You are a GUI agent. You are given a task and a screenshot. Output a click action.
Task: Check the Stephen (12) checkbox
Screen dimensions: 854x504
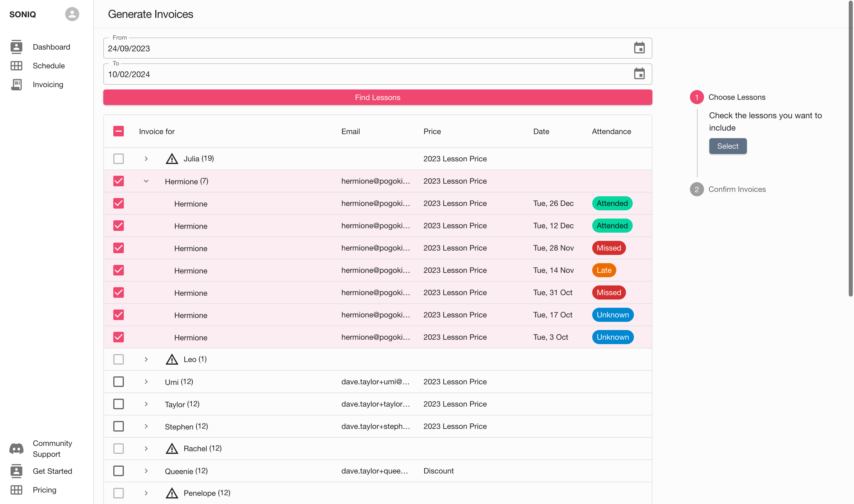coord(118,426)
